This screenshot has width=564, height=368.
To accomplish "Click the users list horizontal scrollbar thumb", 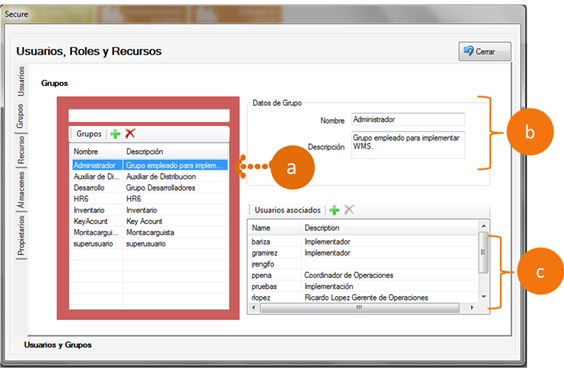I will coord(359,308).
